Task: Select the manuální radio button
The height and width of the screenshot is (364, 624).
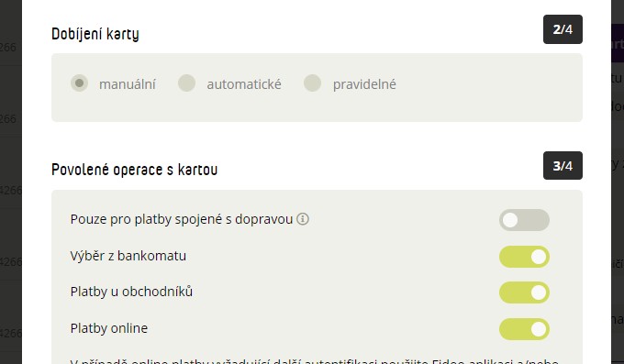Action: (x=79, y=83)
